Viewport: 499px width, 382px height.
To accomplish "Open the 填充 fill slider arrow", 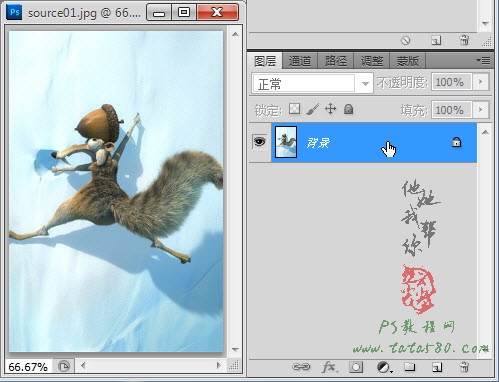I will [x=481, y=109].
